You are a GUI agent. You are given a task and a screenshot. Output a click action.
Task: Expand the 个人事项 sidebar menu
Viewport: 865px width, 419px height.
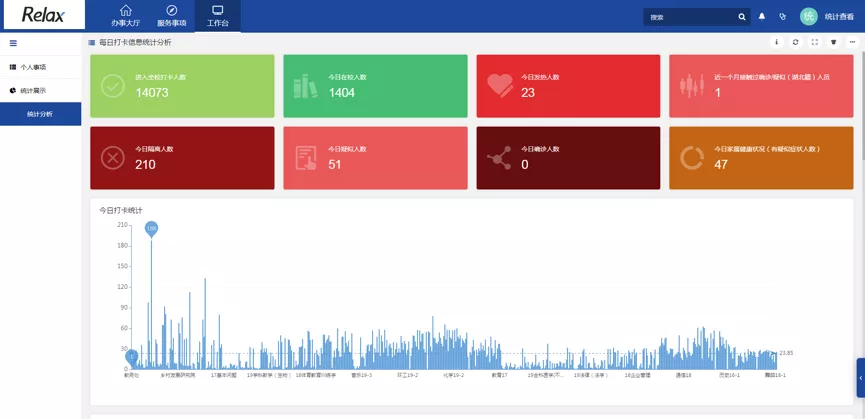[33, 67]
